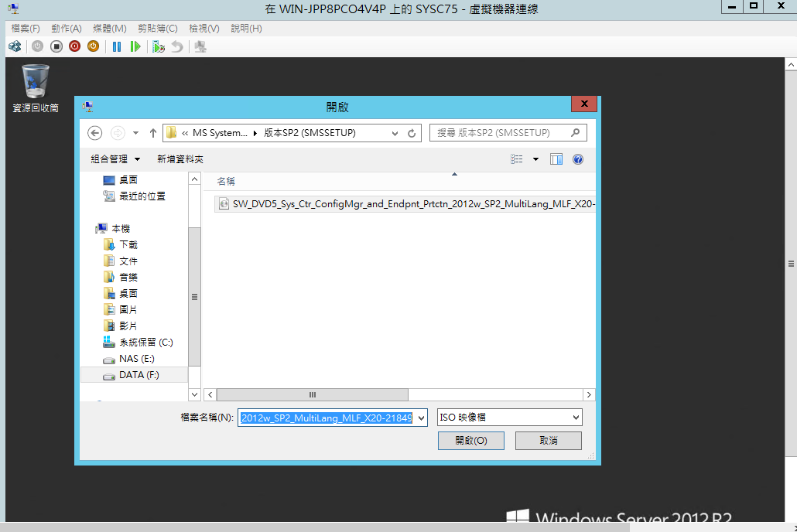797x532 pixels.
Task: Click horizontal scrollbar left arrow
Action: coord(210,395)
